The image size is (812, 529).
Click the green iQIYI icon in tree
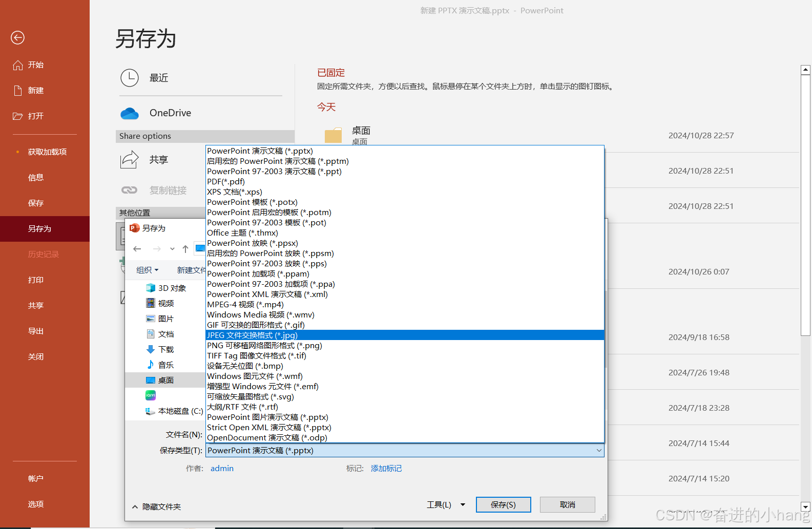tap(151, 395)
